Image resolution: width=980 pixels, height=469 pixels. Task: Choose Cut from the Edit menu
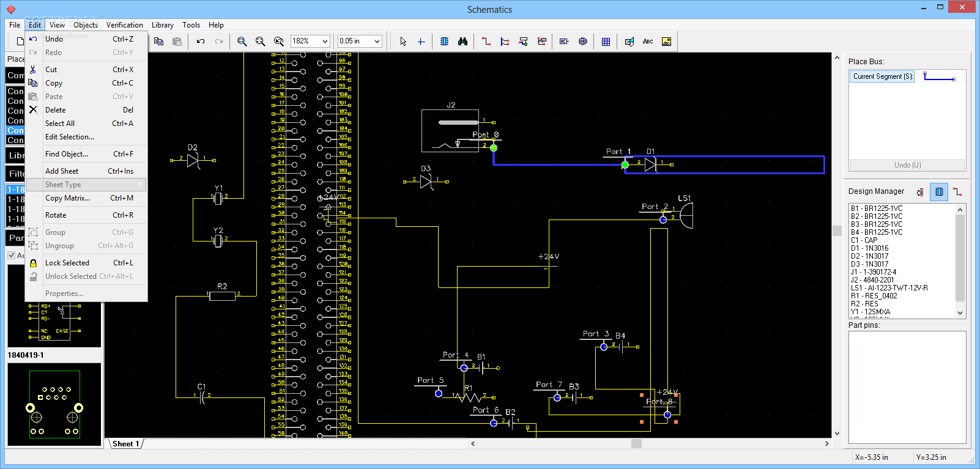click(86, 70)
